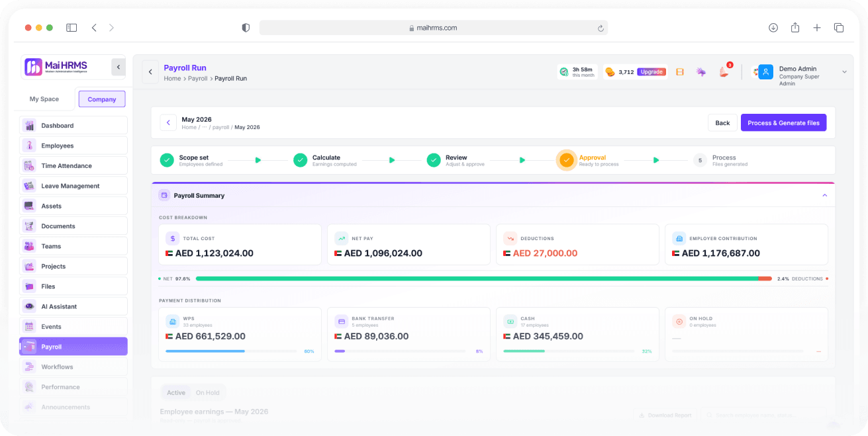Click the Process step number 5

point(700,160)
